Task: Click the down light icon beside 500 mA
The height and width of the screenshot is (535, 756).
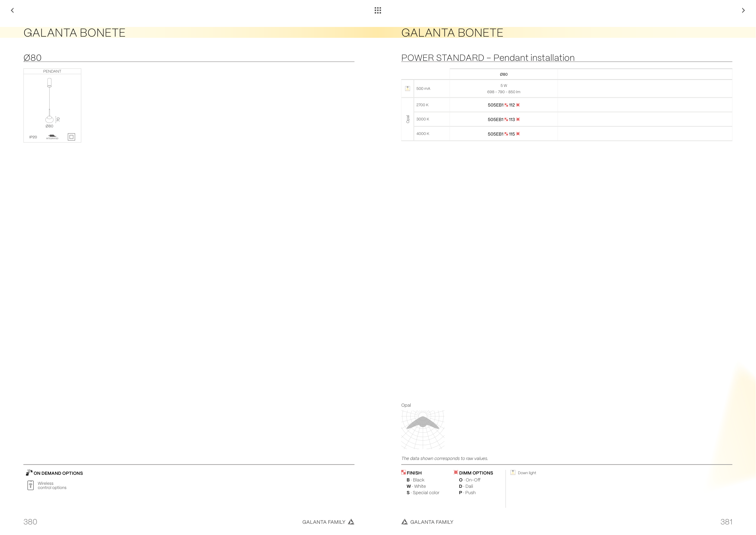Action: coord(408,88)
